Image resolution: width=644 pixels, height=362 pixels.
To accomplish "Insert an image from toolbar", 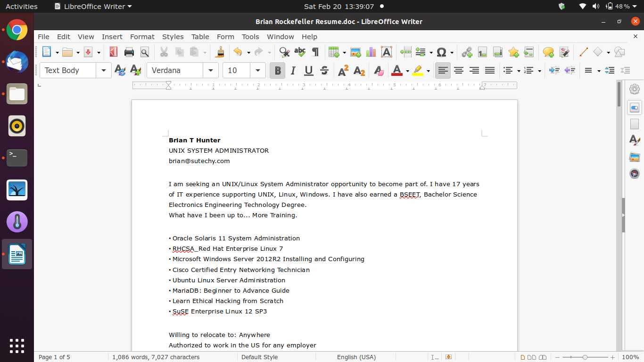I will tap(355, 52).
